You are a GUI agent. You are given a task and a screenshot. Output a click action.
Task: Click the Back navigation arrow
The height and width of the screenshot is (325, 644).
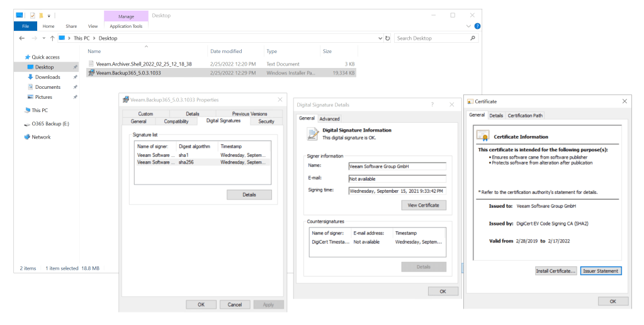21,38
